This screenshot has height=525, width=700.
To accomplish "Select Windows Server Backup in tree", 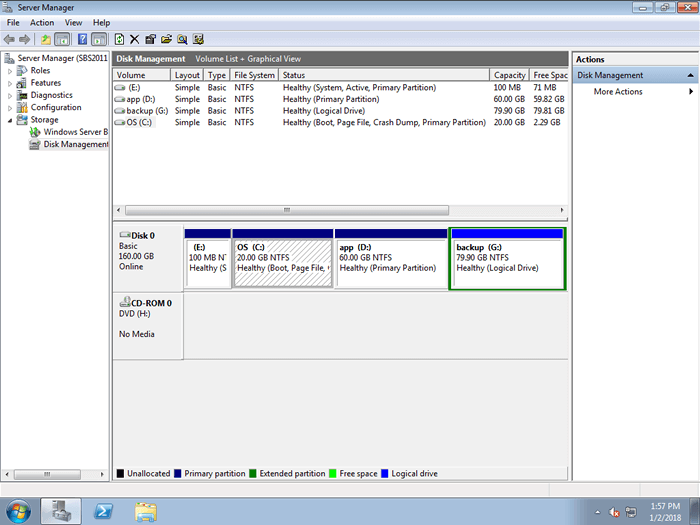I will [70, 132].
